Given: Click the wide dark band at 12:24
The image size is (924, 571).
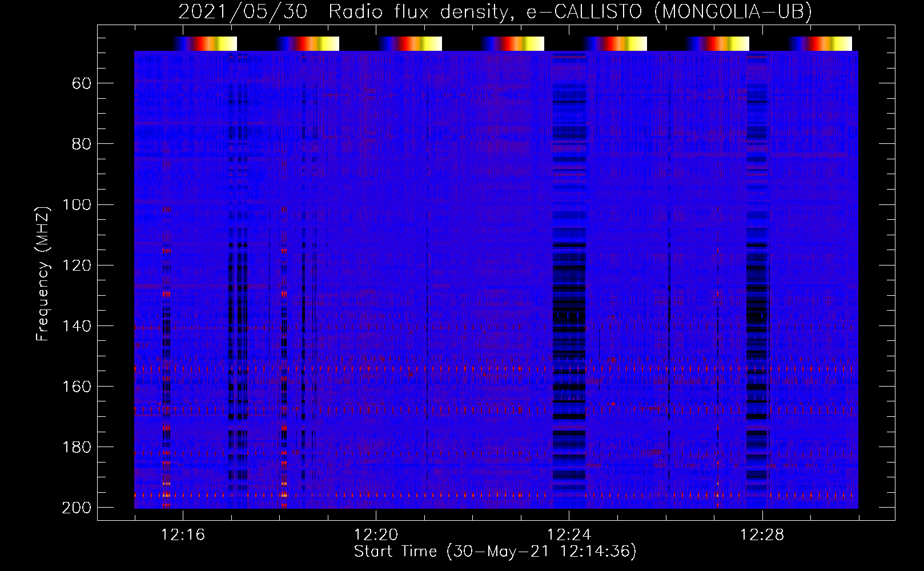Looking at the screenshot, I should pos(569,280).
